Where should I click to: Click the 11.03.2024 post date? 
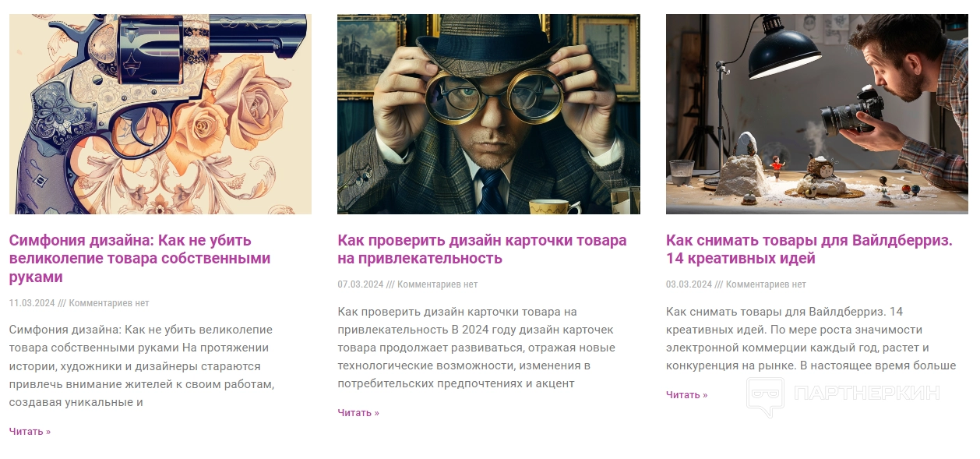[32, 302]
